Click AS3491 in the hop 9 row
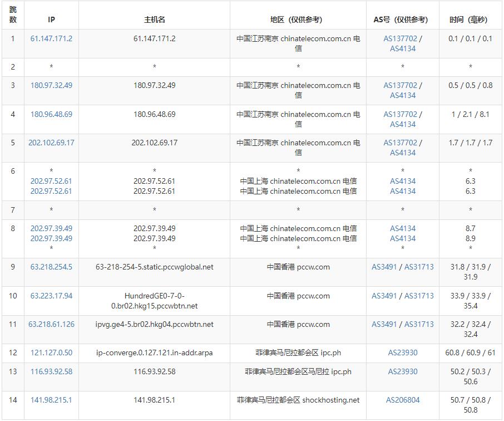Screen dimensions: 504x421 [x=384, y=267]
